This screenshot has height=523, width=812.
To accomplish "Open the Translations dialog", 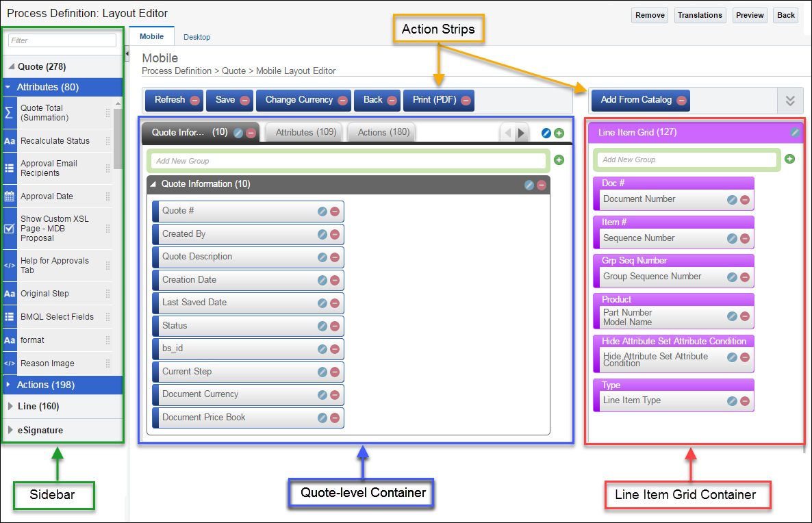I will pyautogui.click(x=700, y=14).
